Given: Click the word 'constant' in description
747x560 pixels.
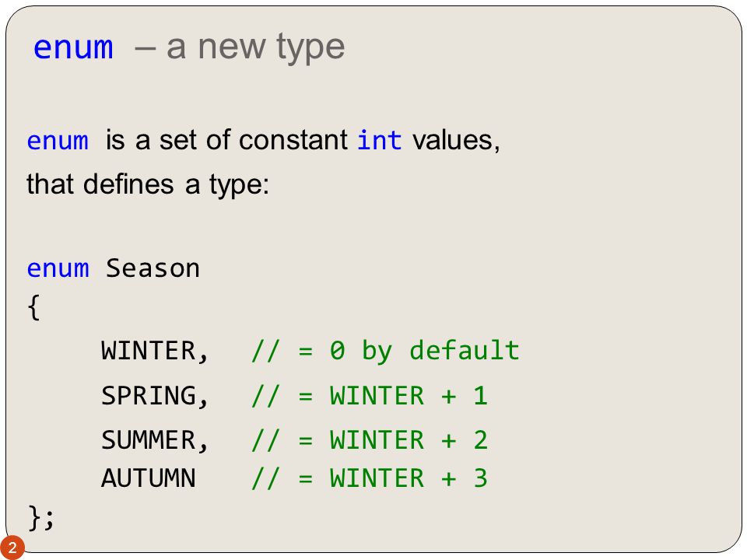Looking at the screenshot, I should tap(293, 141).
